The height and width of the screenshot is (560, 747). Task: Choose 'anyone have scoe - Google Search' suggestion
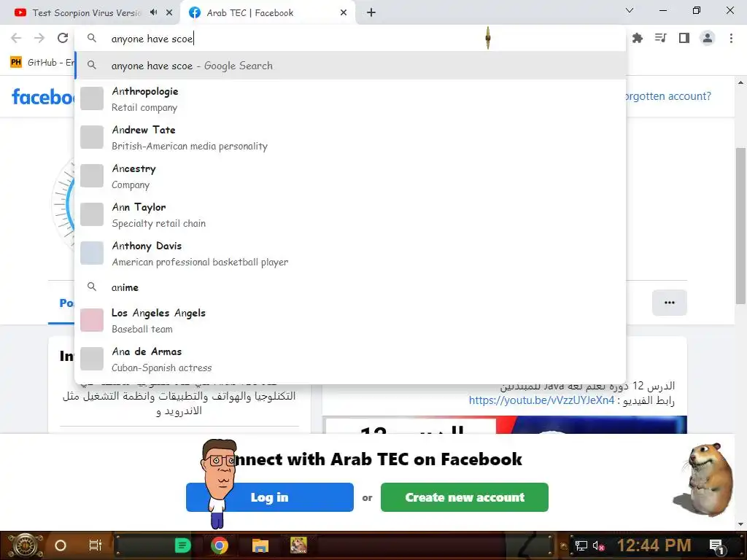[350, 66]
